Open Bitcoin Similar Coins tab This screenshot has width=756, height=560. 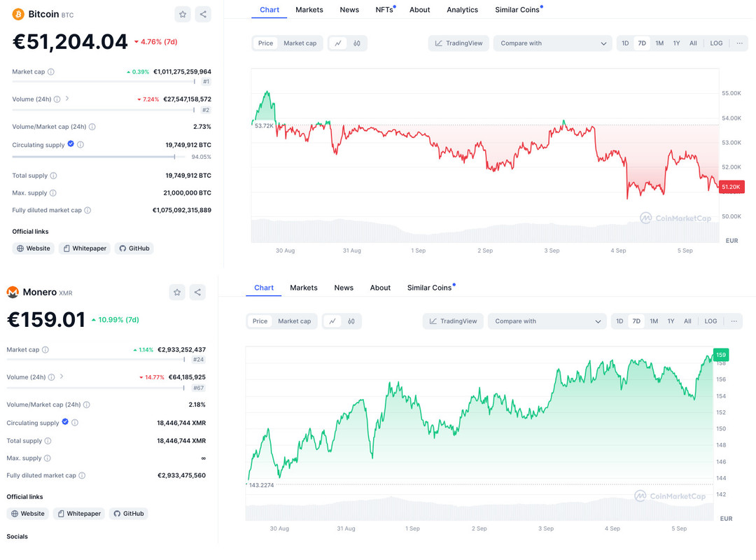[x=518, y=10]
